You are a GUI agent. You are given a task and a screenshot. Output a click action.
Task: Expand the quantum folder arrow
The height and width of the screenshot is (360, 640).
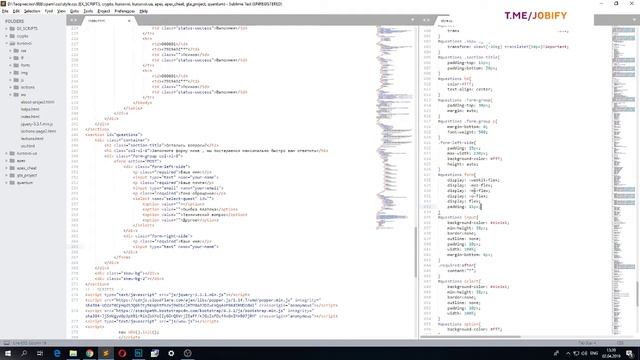pyautogui.click(x=7, y=182)
